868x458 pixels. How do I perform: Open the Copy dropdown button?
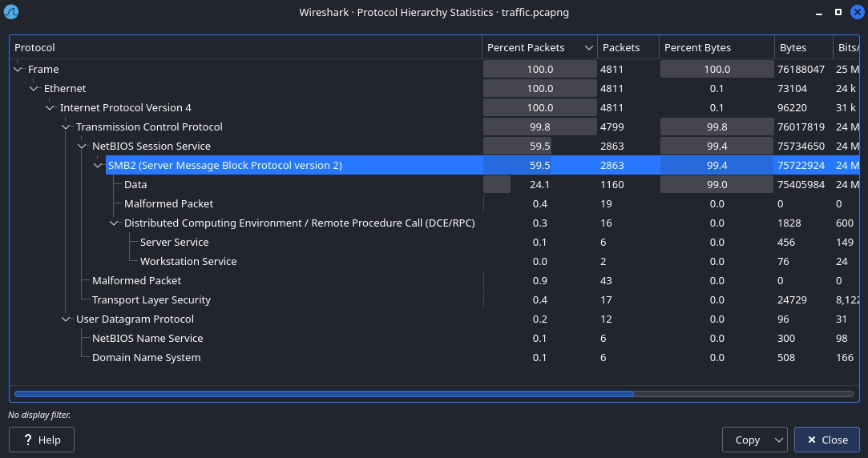point(778,440)
